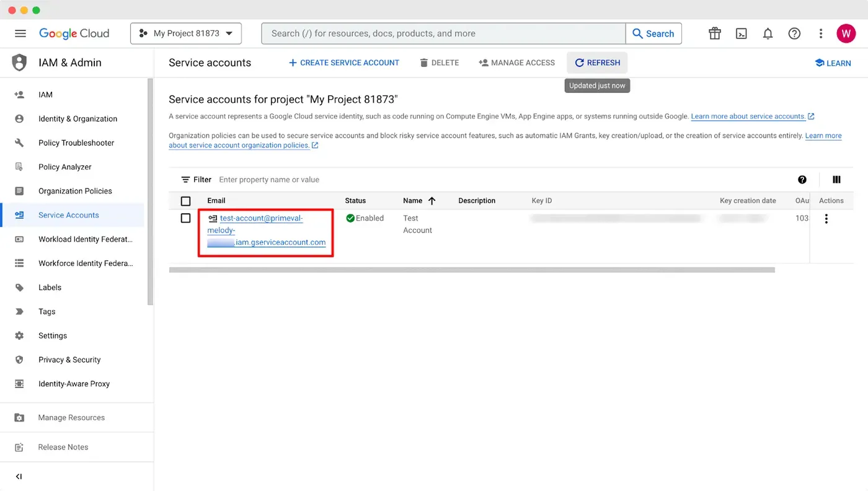Open the account avatar W
Image resolution: width=868 pixels, height=491 pixels.
tap(846, 33)
